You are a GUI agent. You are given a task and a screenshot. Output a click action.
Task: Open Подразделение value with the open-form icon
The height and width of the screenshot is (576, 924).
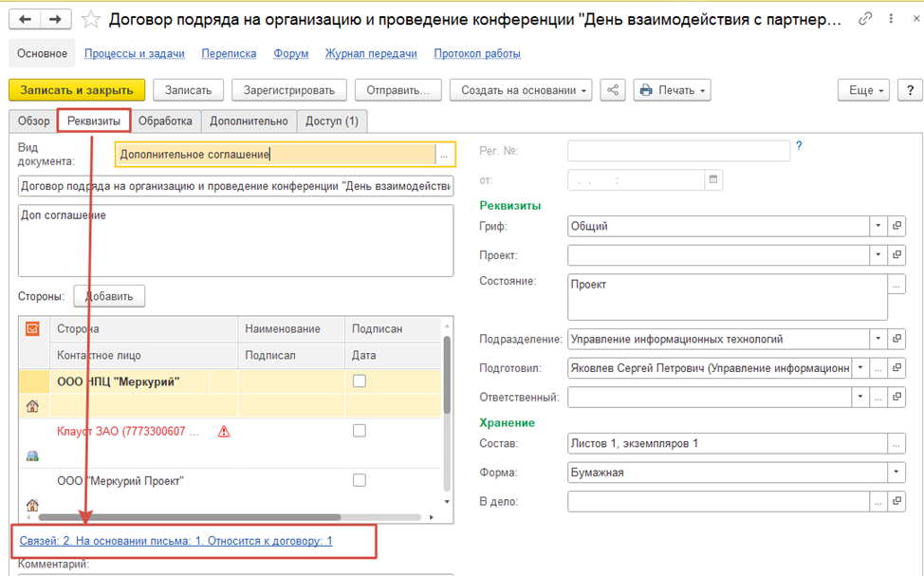click(896, 339)
